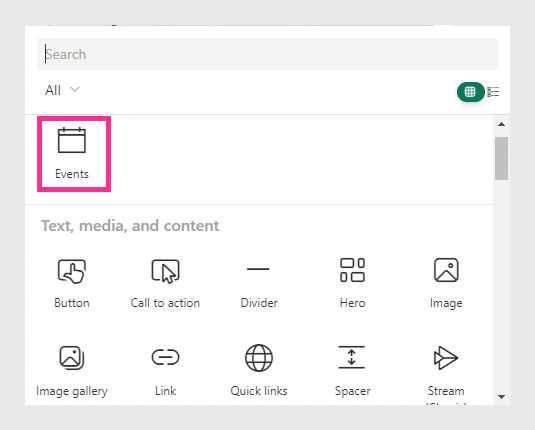Select the Link web part
The image size is (535, 430).
165,371
